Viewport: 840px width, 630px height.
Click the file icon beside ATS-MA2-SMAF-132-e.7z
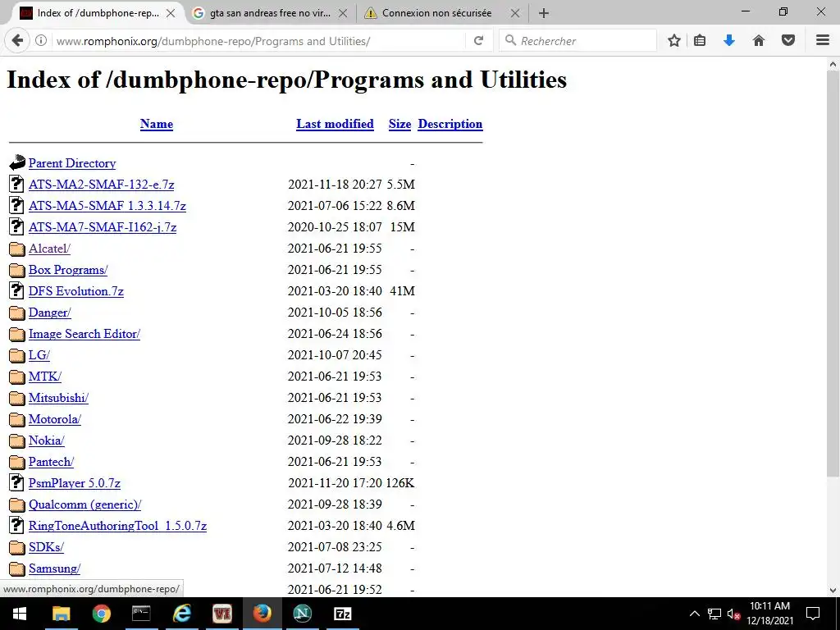pyautogui.click(x=16, y=184)
